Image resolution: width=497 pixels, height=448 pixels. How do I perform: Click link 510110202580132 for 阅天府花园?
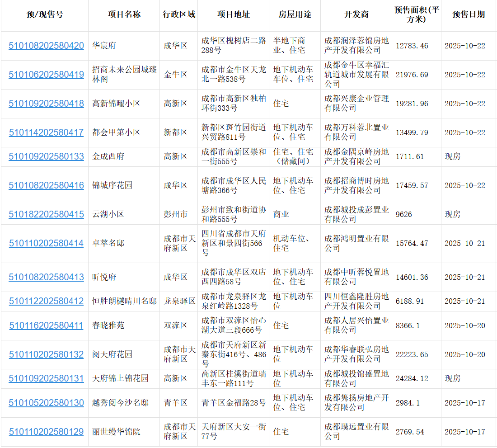[46, 354]
